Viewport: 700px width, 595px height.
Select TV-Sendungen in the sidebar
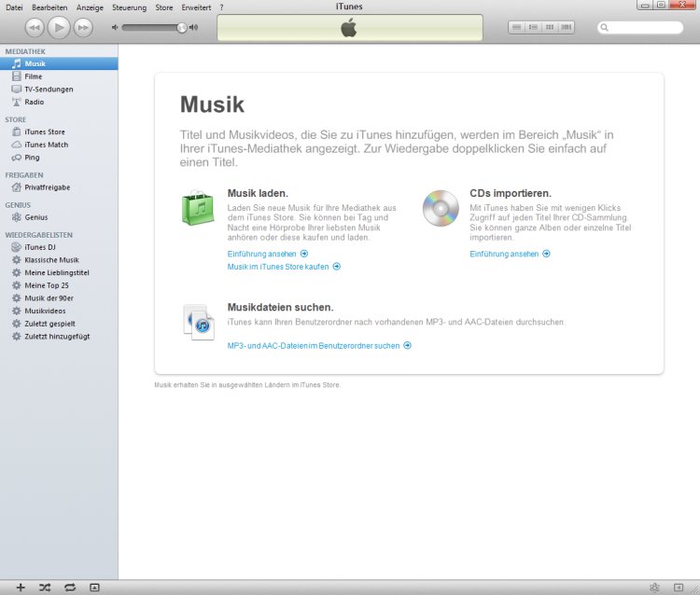coord(59,89)
